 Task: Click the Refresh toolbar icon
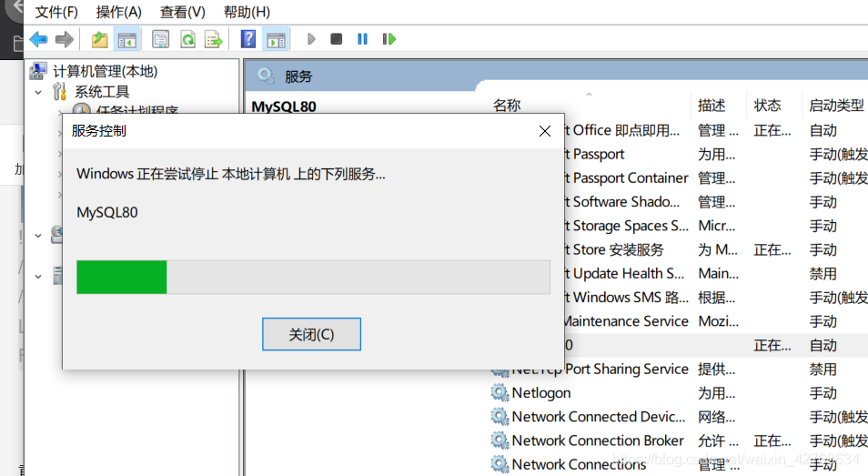pos(188,39)
